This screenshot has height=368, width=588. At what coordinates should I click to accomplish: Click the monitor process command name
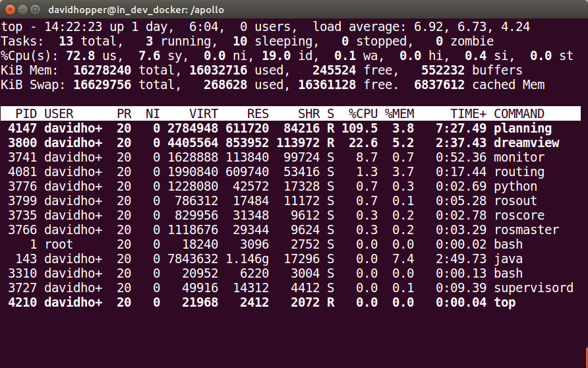click(519, 157)
